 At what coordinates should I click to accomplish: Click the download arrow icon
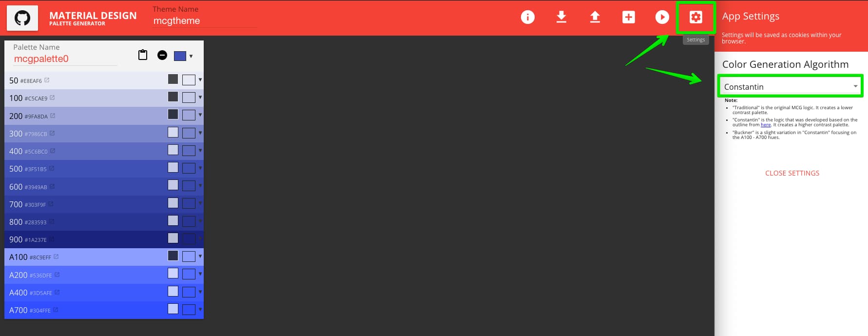point(561,17)
